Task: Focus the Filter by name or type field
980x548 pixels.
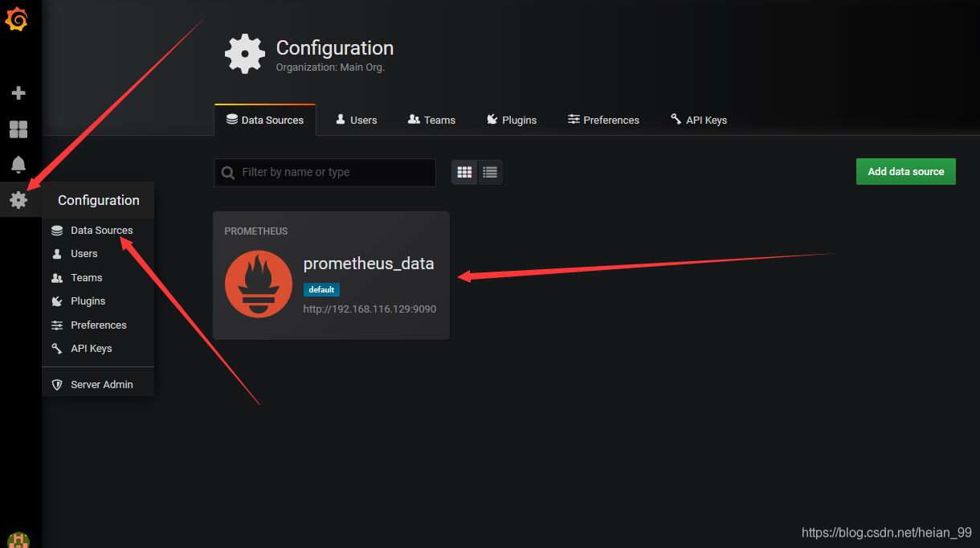Action: (325, 173)
